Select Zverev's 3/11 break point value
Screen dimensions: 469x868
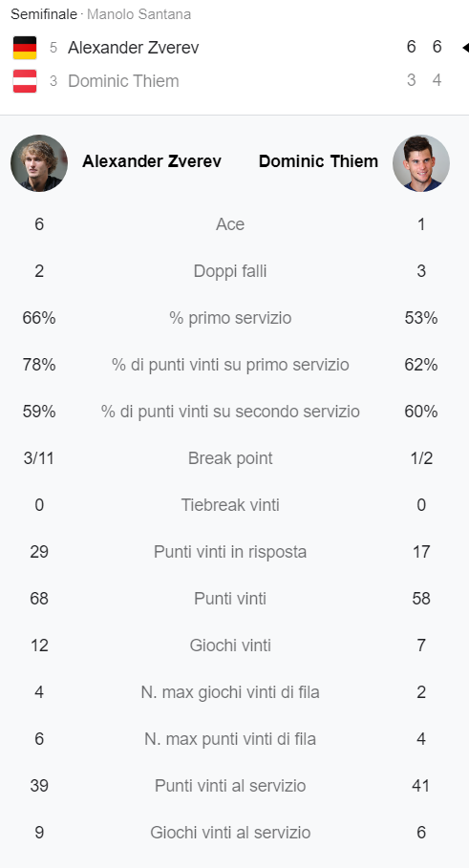tap(39, 458)
